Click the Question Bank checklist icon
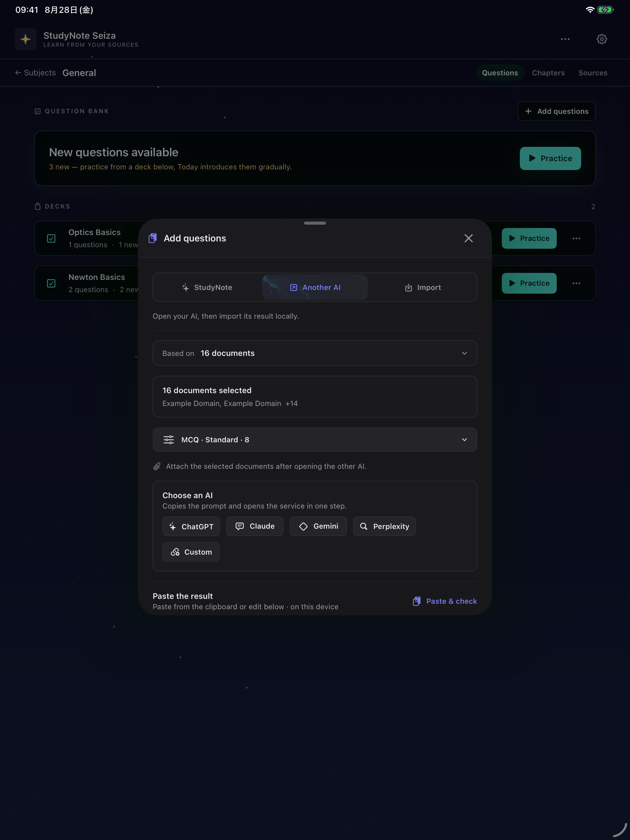This screenshot has width=630, height=840. (38, 111)
